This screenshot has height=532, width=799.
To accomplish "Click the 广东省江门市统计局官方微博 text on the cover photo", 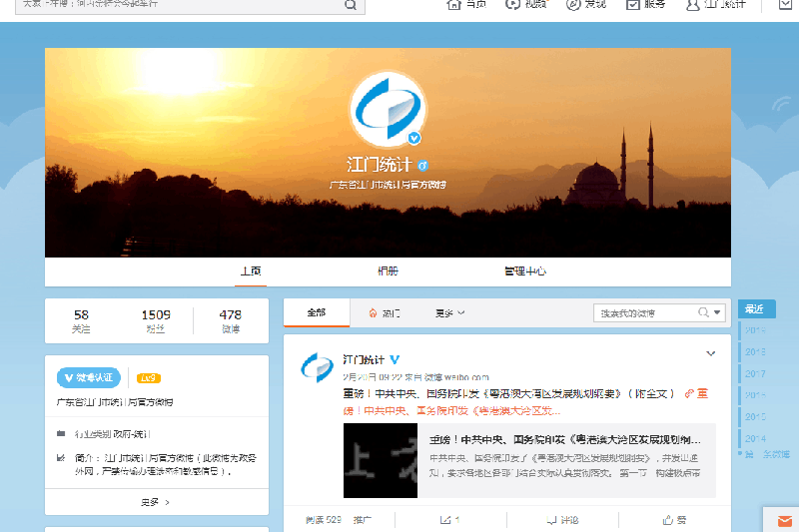I will pyautogui.click(x=388, y=185).
